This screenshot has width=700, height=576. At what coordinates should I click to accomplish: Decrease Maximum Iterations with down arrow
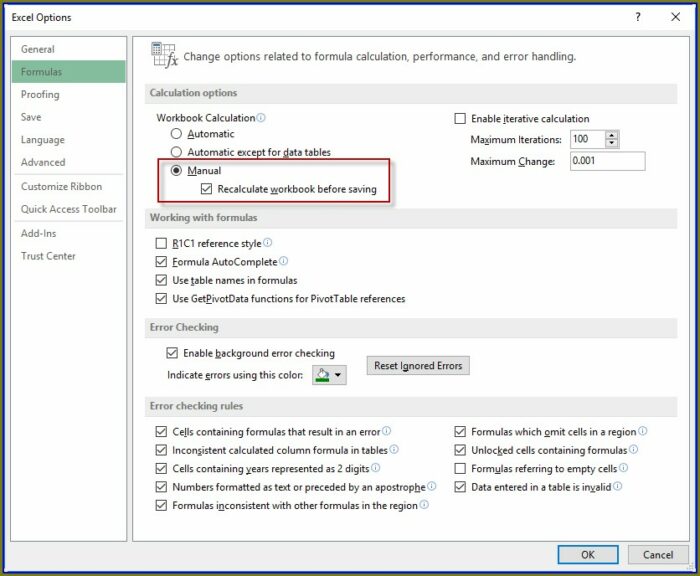(x=612, y=143)
